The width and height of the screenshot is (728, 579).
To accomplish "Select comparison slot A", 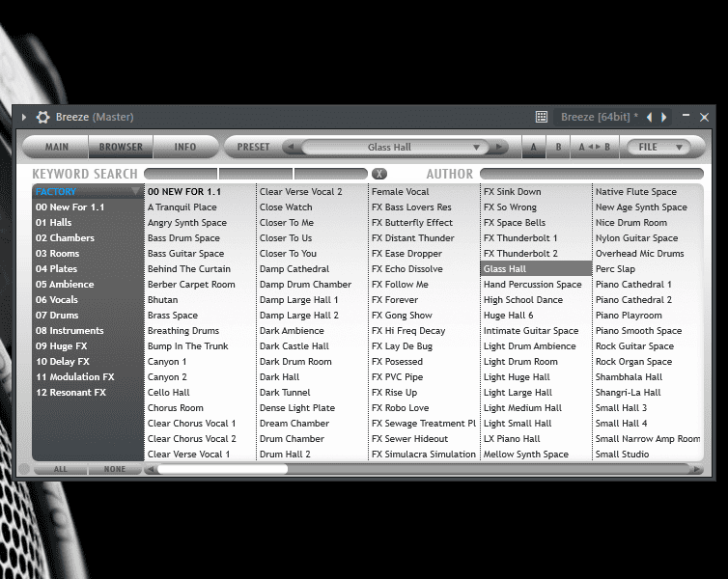I will point(534,147).
